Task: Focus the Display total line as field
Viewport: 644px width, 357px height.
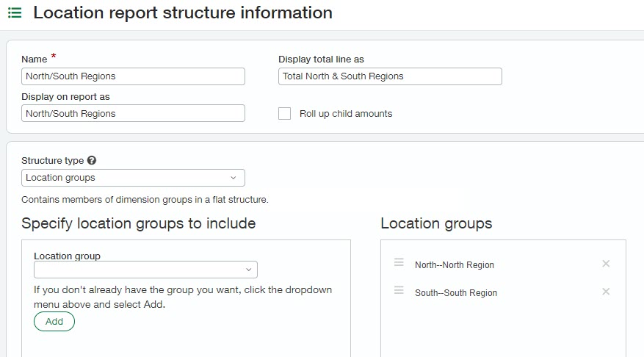Action: 390,76
